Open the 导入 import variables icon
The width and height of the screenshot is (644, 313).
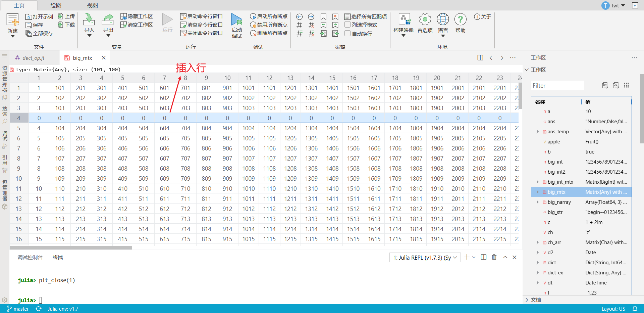(x=89, y=19)
